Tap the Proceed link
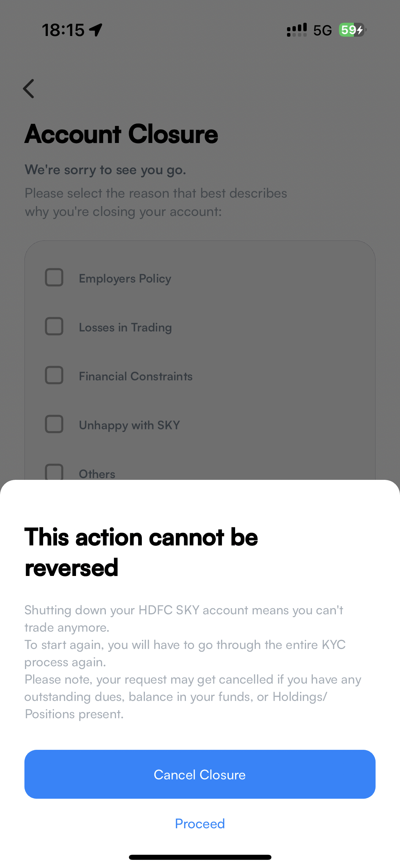The image size is (400, 868). point(200,824)
